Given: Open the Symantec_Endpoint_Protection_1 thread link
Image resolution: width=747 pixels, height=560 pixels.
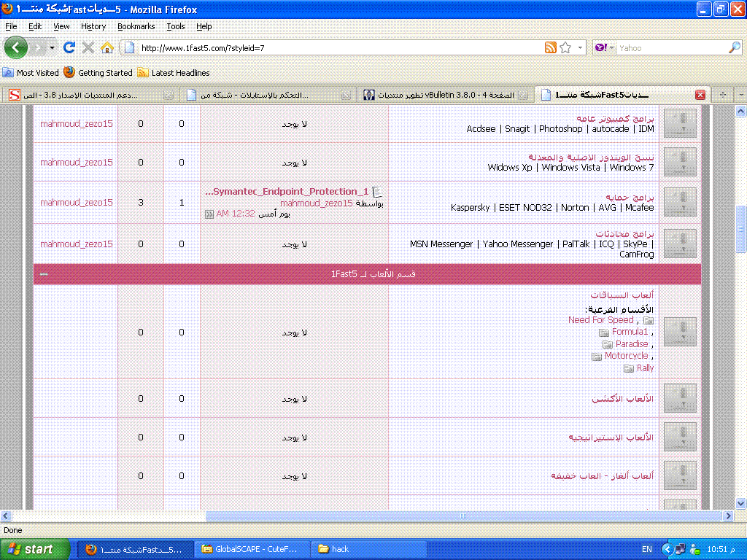Looking at the screenshot, I should pyautogui.click(x=287, y=191).
